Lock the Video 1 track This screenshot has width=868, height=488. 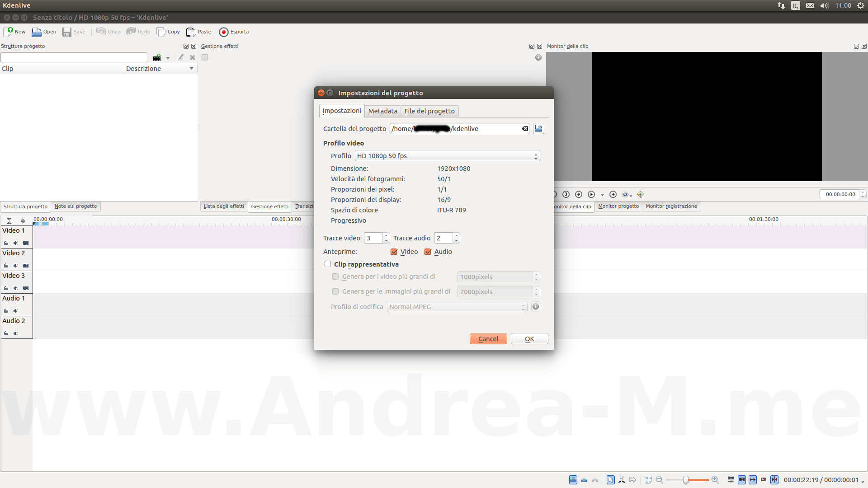pos(6,243)
